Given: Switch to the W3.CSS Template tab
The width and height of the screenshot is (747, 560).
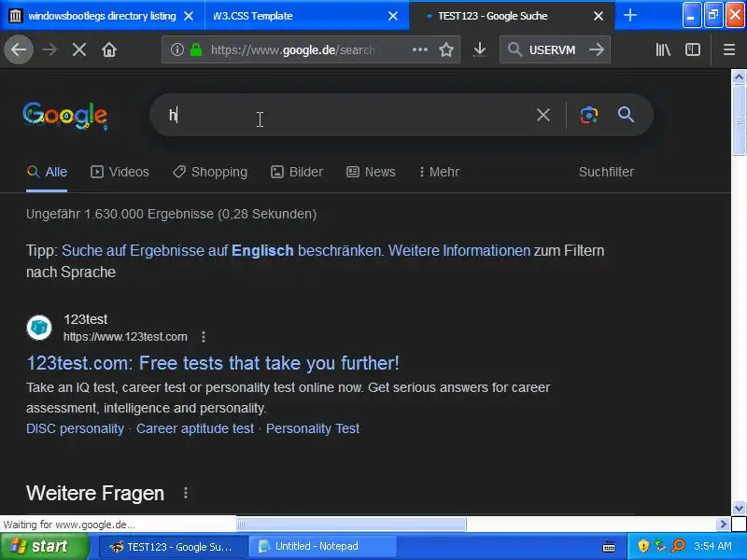Looking at the screenshot, I should 307,16.
